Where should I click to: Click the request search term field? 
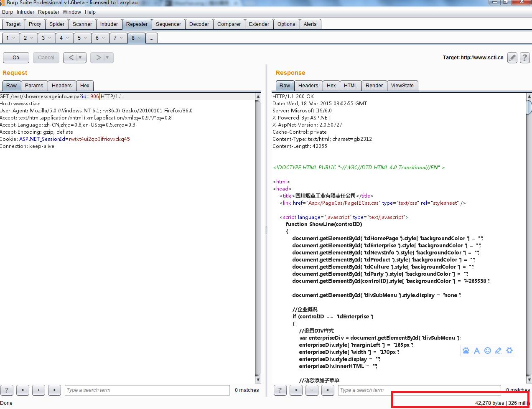tap(147, 390)
